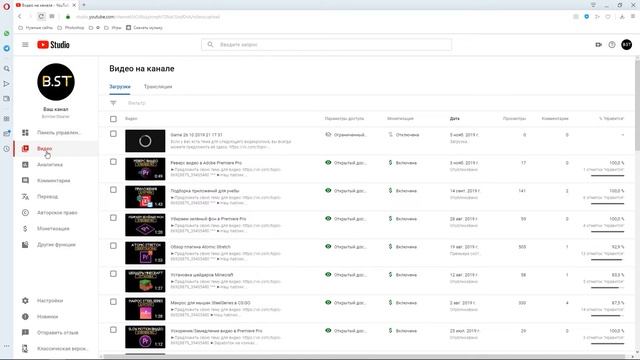This screenshot has height=360, width=640.
Task: Click the filter icon above video list
Action: click(113, 103)
